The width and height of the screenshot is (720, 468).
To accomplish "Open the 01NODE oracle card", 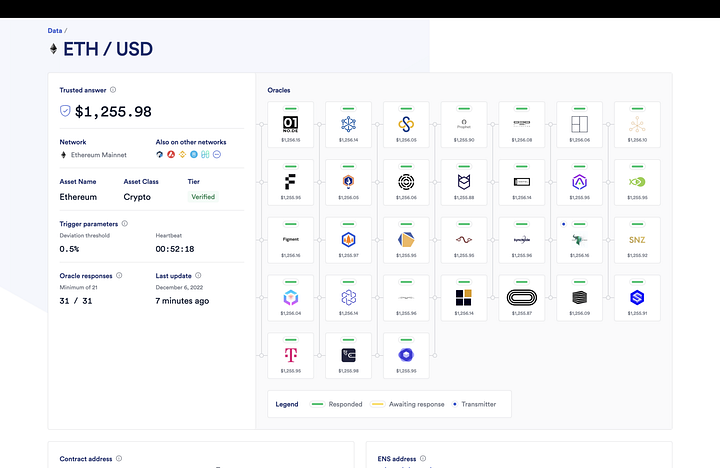I will (x=291, y=124).
